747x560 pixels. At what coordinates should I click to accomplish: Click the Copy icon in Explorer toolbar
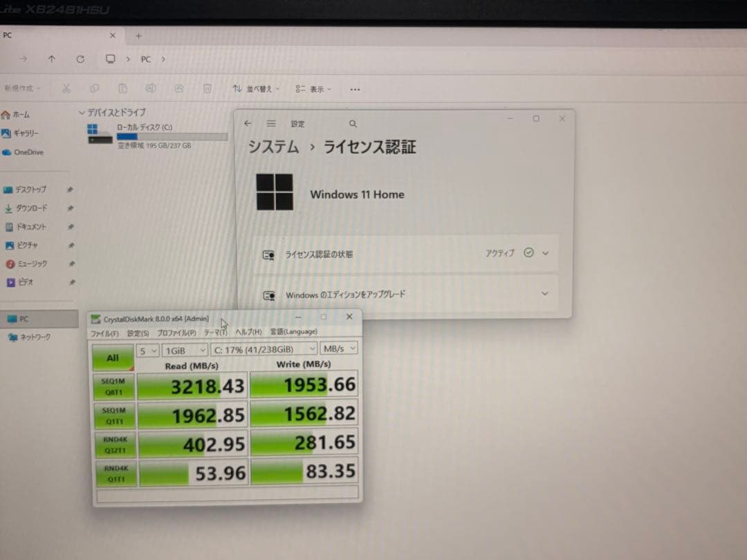pos(95,88)
